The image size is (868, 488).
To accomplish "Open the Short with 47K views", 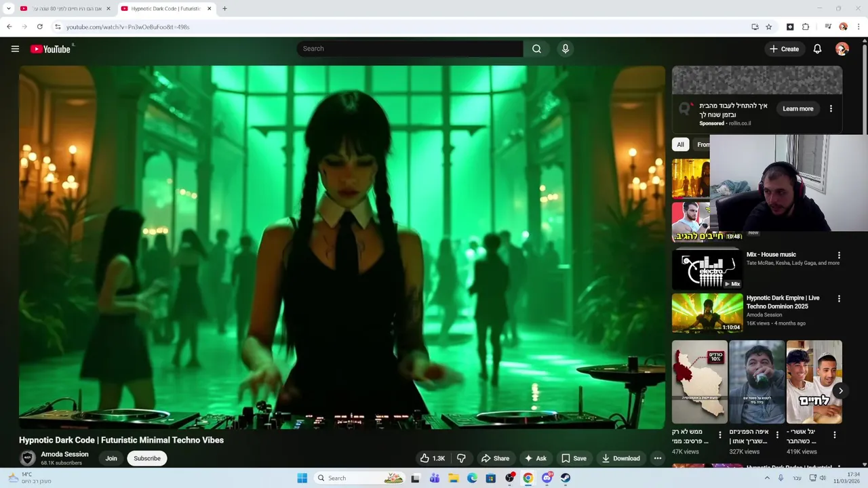I will pos(699,382).
